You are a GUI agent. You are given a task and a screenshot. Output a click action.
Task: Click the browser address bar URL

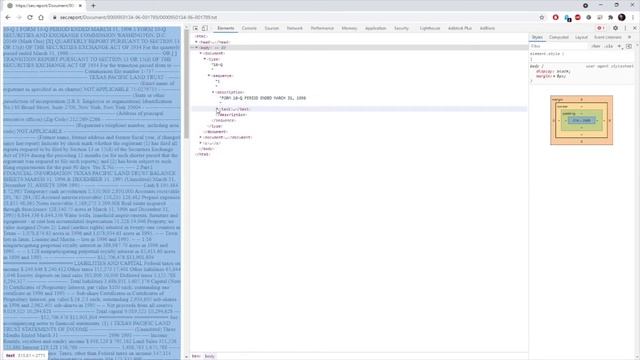tap(139, 18)
